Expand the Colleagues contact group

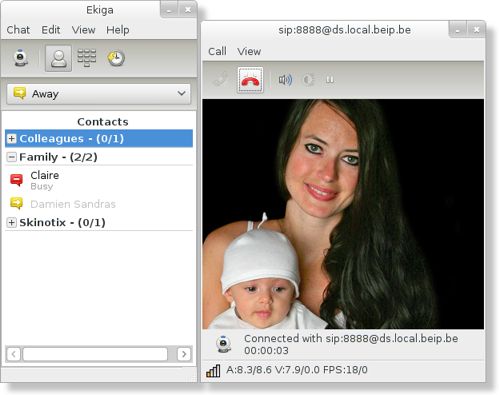click(11, 139)
